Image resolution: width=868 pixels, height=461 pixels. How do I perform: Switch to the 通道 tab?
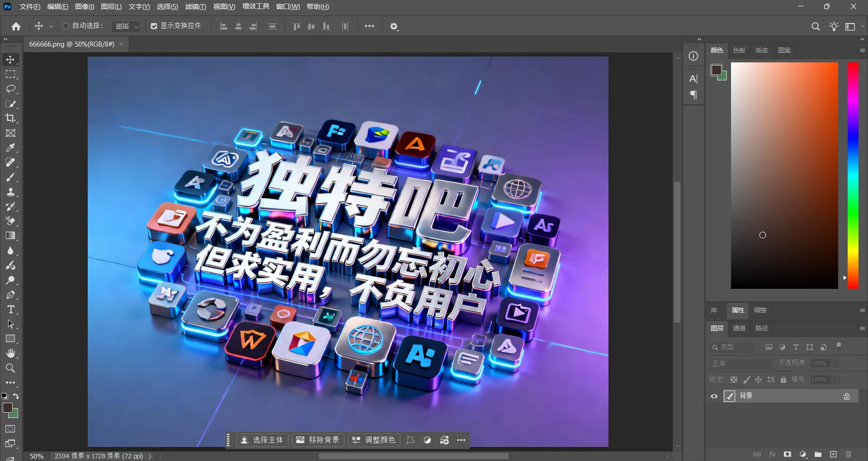pos(739,328)
